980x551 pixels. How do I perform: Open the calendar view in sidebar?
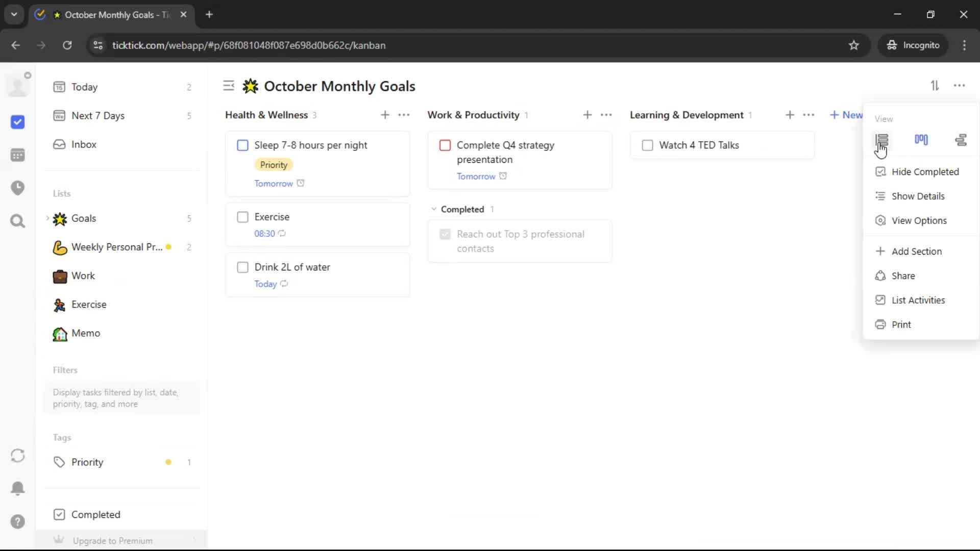coord(18,155)
